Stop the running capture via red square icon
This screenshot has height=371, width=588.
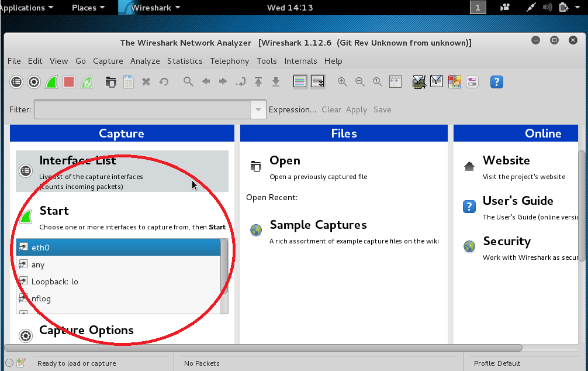tap(69, 82)
